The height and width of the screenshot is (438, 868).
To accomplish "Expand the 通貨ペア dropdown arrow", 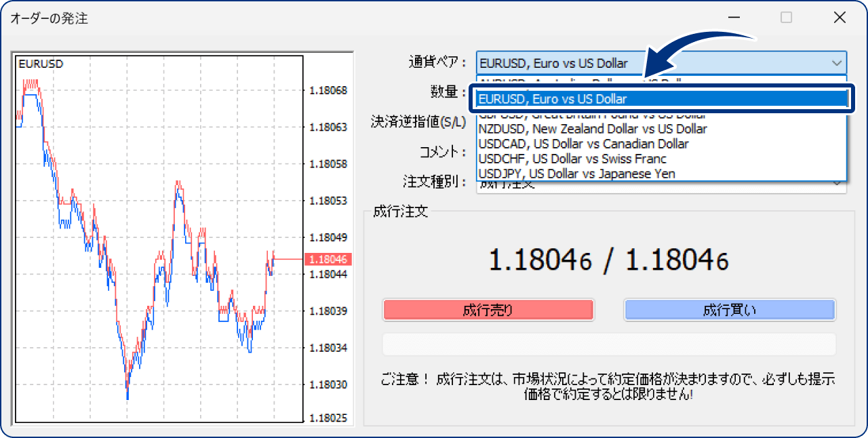I will coord(835,63).
